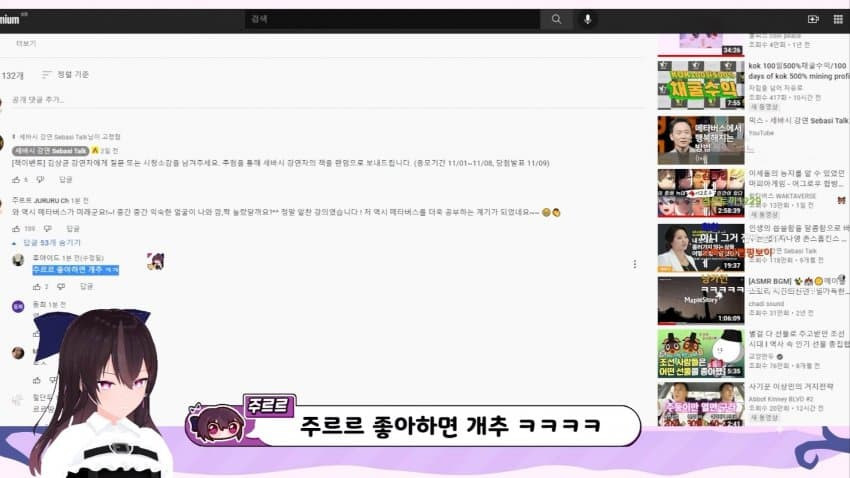The image size is (850, 478).
Task: Click the magnifier search button
Action: (556, 19)
